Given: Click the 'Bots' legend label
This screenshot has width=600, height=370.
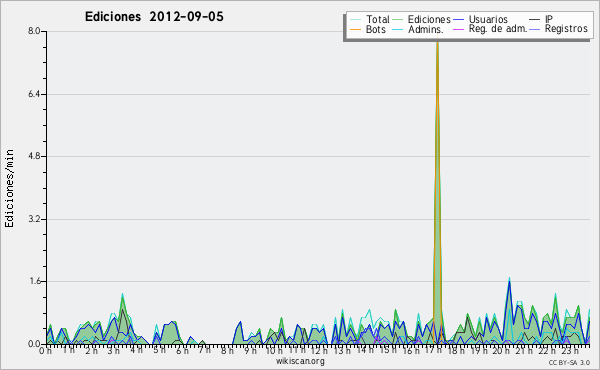Looking at the screenshot, I should 376,29.
